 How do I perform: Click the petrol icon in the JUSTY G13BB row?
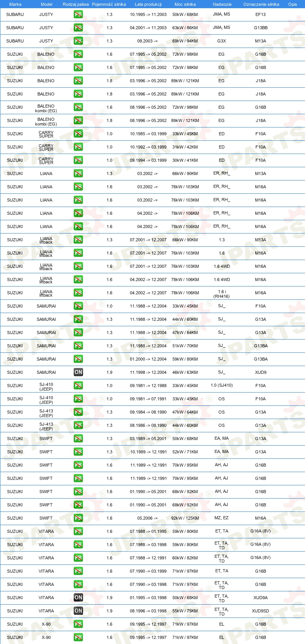pos(78,28)
